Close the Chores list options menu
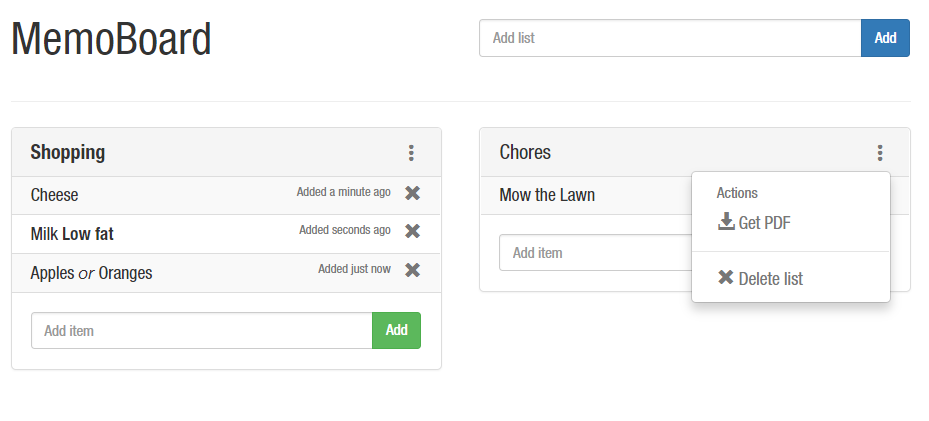This screenshot has height=421, width=929. coord(880,153)
